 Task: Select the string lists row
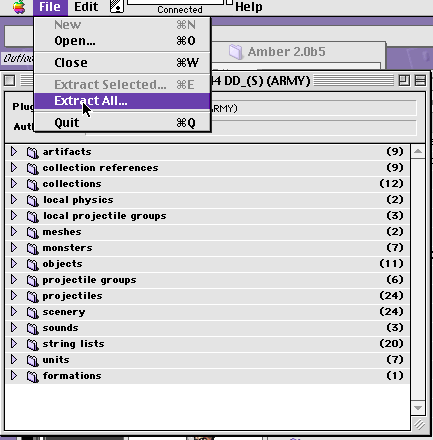(x=207, y=344)
